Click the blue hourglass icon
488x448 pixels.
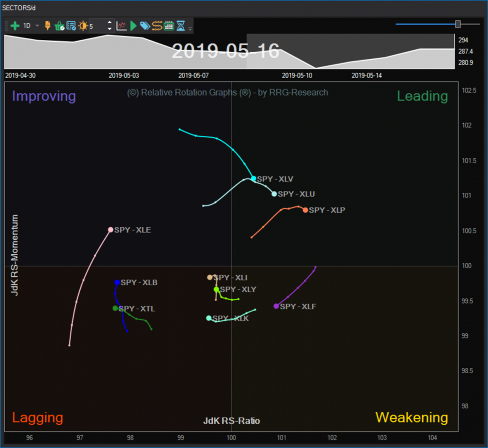click(181, 26)
